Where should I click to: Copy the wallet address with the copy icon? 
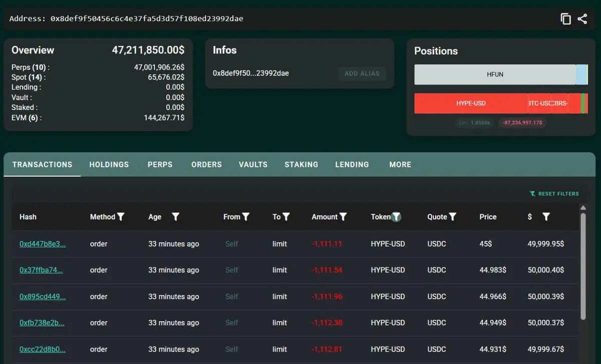(x=565, y=19)
